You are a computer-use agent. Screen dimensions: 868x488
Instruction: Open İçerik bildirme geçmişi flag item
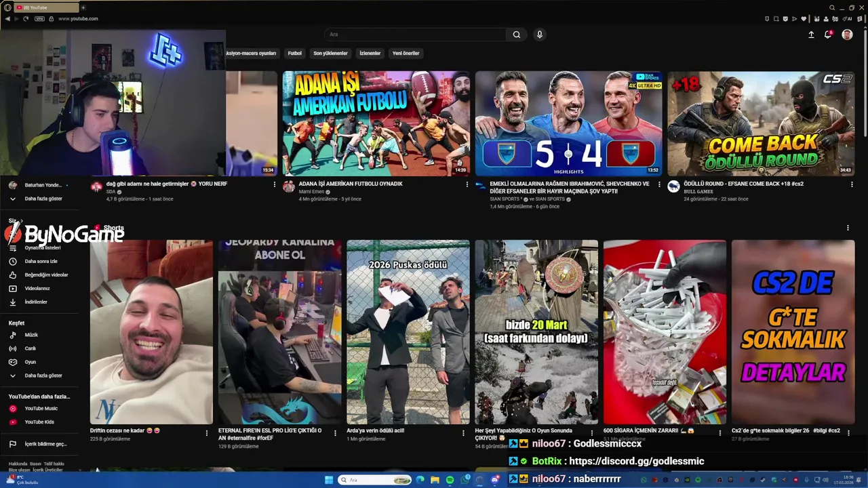point(39,444)
